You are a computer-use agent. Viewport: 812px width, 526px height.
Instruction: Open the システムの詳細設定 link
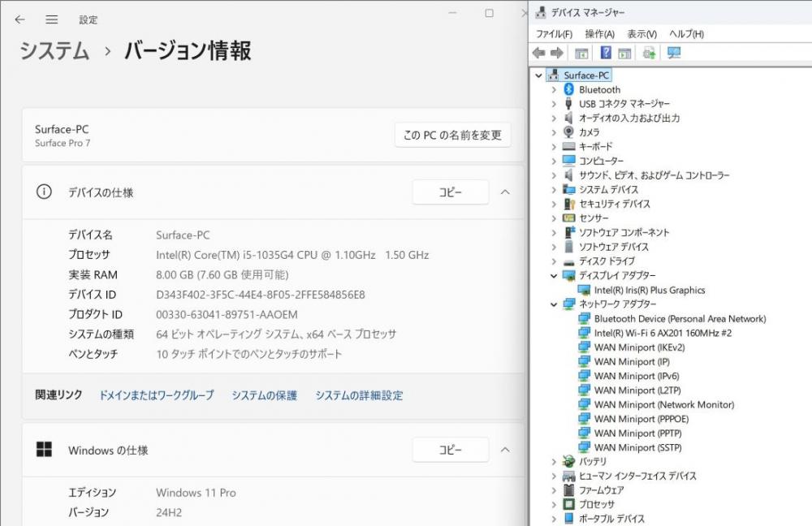coord(360,395)
